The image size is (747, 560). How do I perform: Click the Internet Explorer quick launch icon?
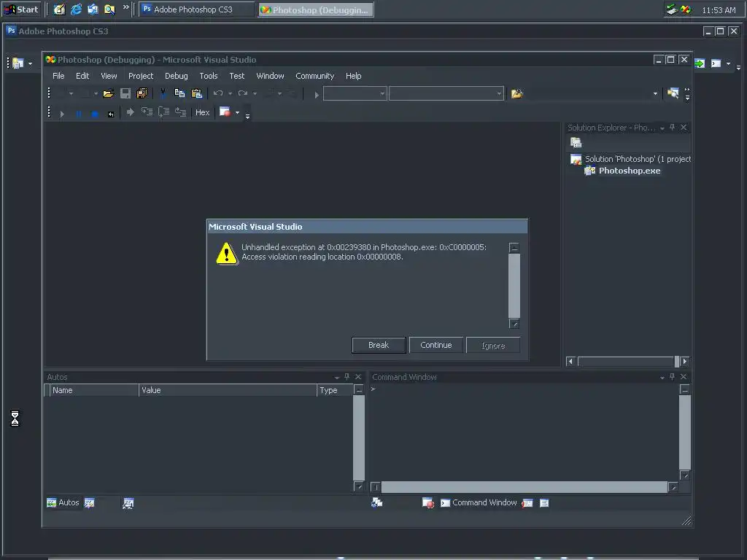click(x=76, y=9)
